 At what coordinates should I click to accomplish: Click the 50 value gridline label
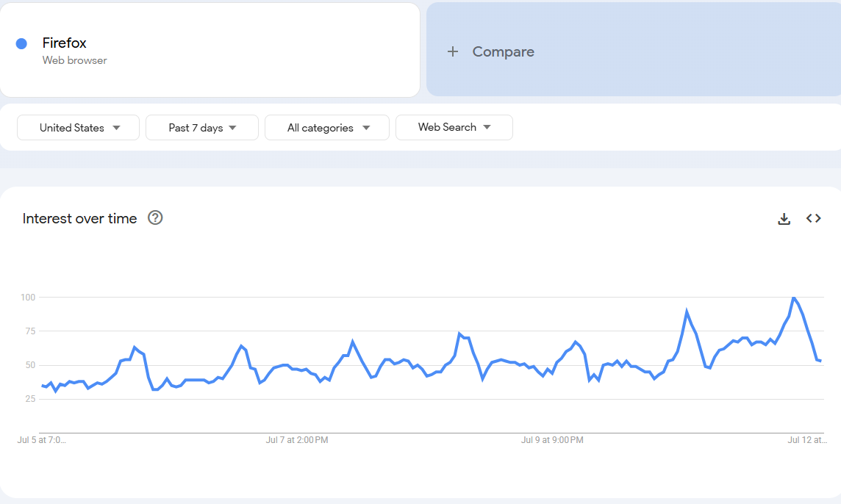pos(30,365)
